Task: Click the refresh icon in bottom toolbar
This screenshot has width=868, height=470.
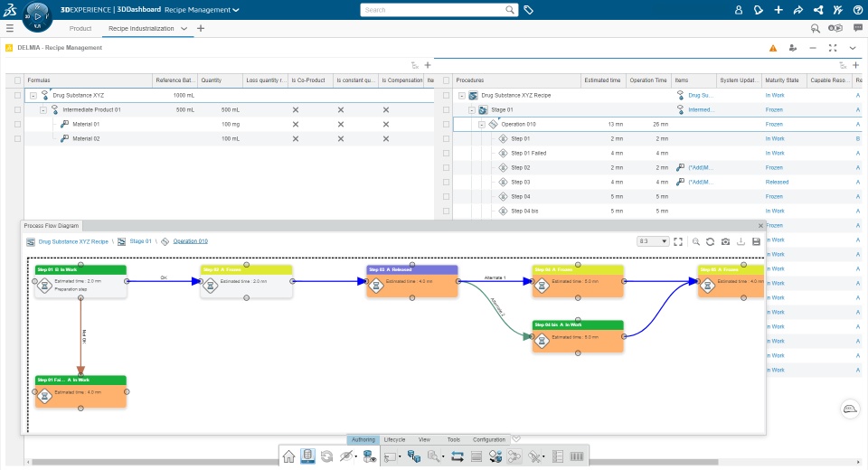Action: [326, 456]
